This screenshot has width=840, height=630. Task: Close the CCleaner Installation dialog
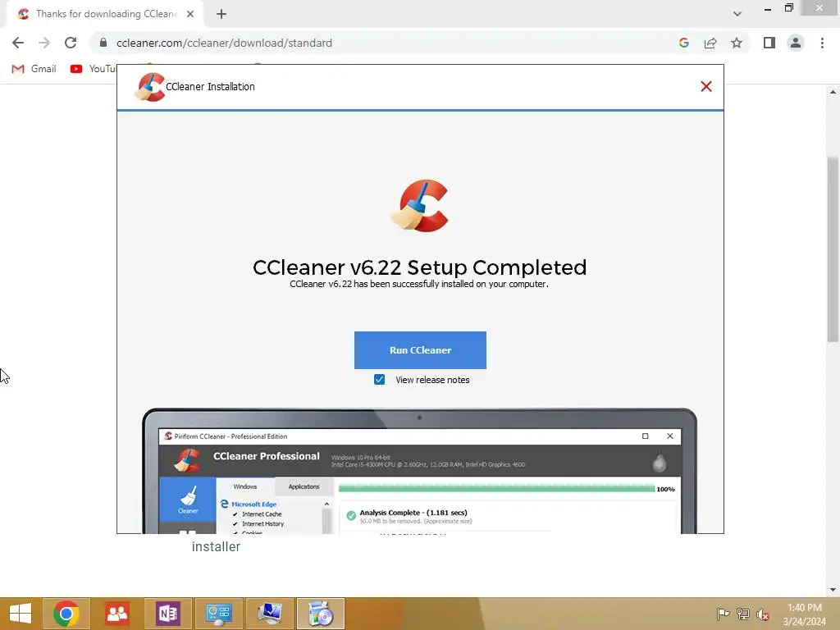(x=706, y=86)
